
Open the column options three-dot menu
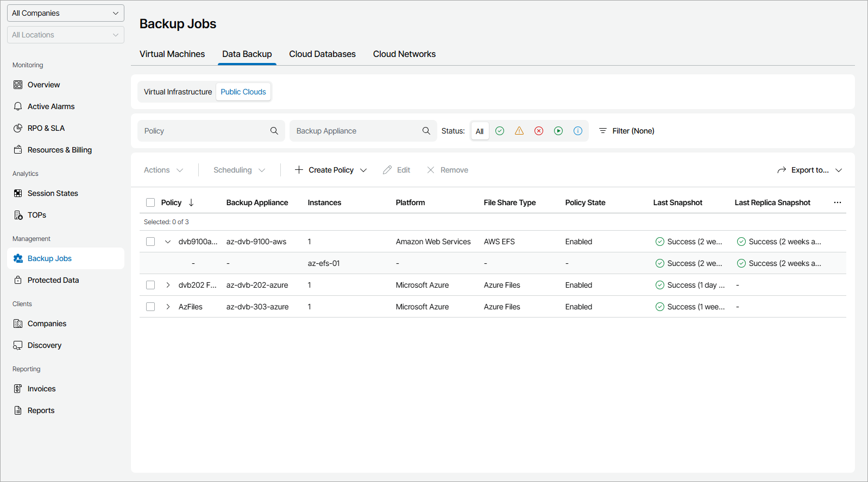click(838, 202)
